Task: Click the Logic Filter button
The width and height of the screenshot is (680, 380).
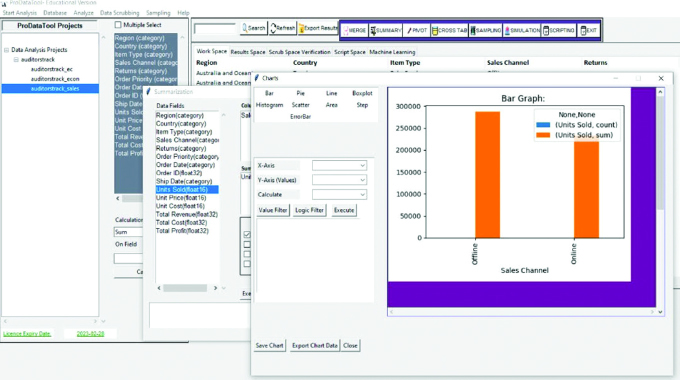Action: 309,210
